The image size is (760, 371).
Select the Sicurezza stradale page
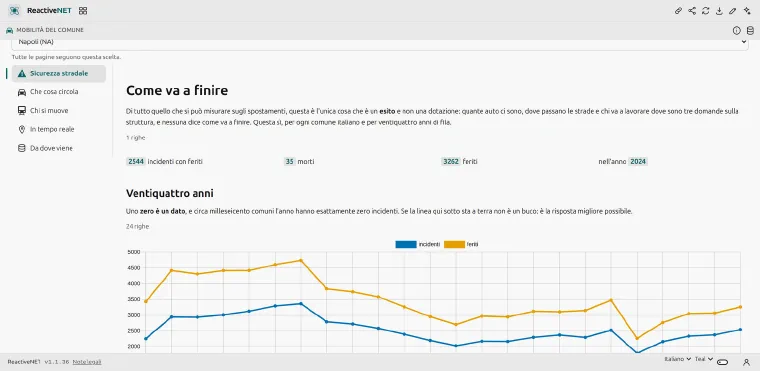59,74
